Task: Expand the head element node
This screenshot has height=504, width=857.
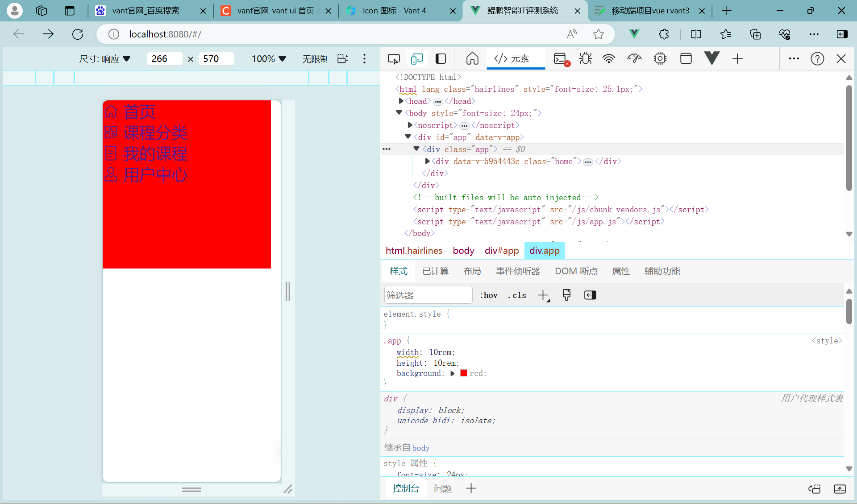Action: [401, 101]
